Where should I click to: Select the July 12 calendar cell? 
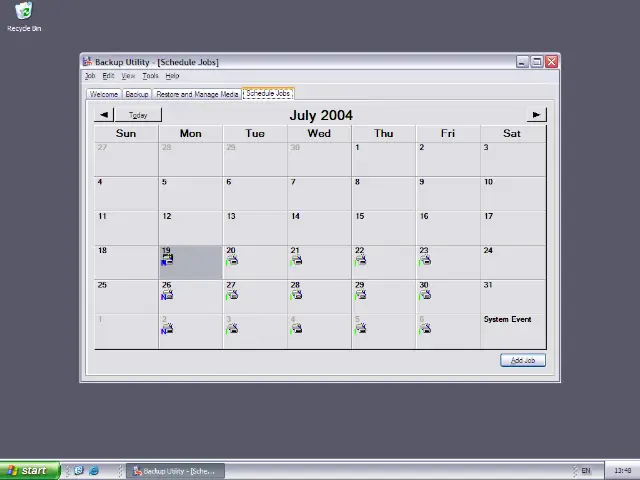coord(191,228)
